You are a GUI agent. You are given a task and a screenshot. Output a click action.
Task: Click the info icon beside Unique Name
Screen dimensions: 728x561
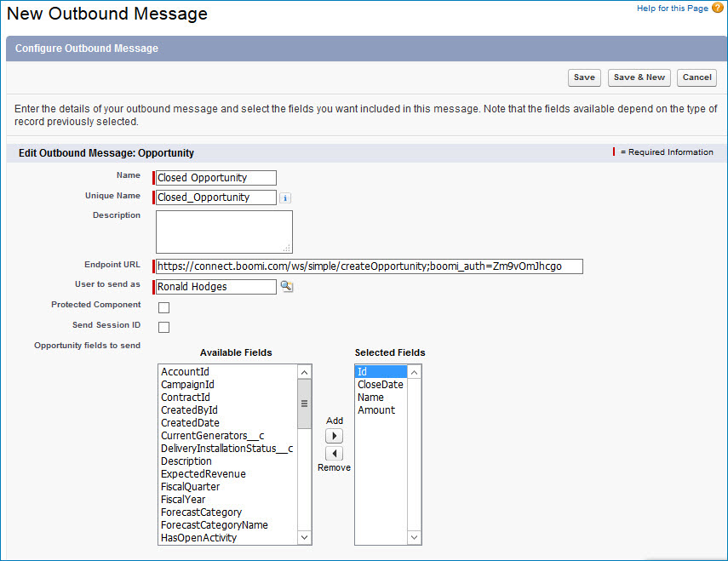coord(285,197)
